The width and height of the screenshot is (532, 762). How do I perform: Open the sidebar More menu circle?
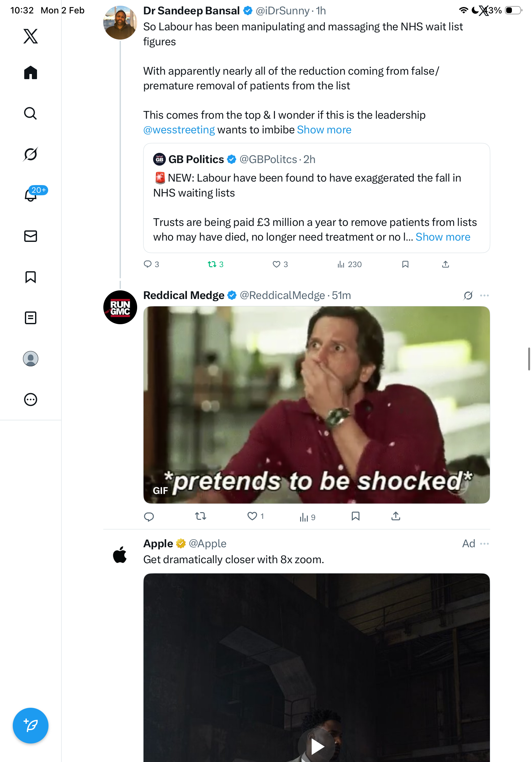[31, 399]
